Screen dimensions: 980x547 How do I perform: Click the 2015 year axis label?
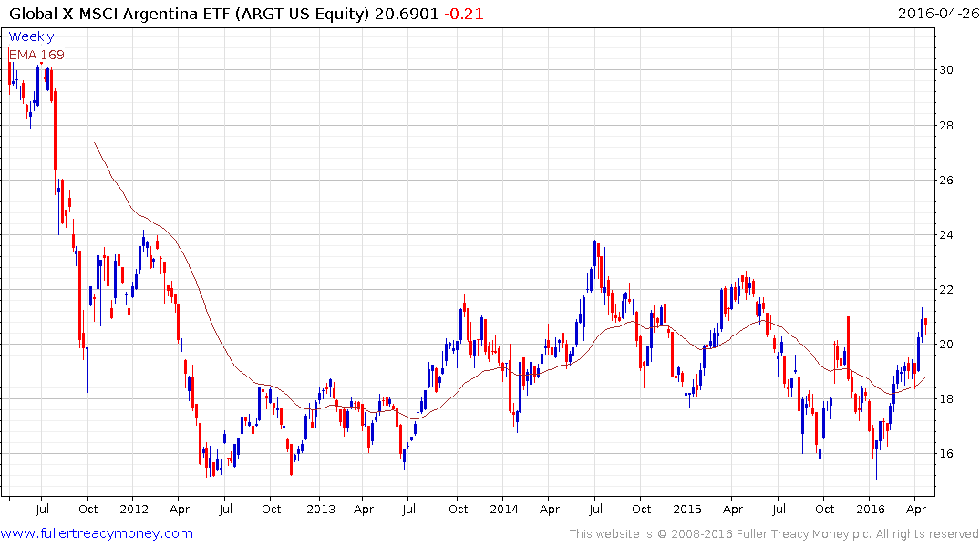coord(686,509)
